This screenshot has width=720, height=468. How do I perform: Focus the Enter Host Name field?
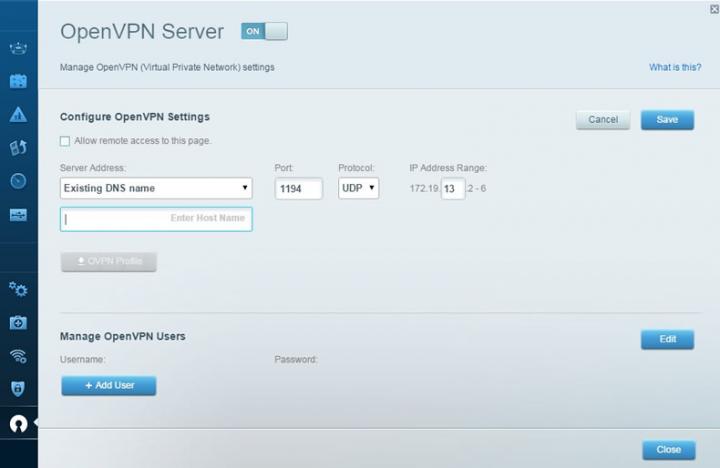click(156, 219)
